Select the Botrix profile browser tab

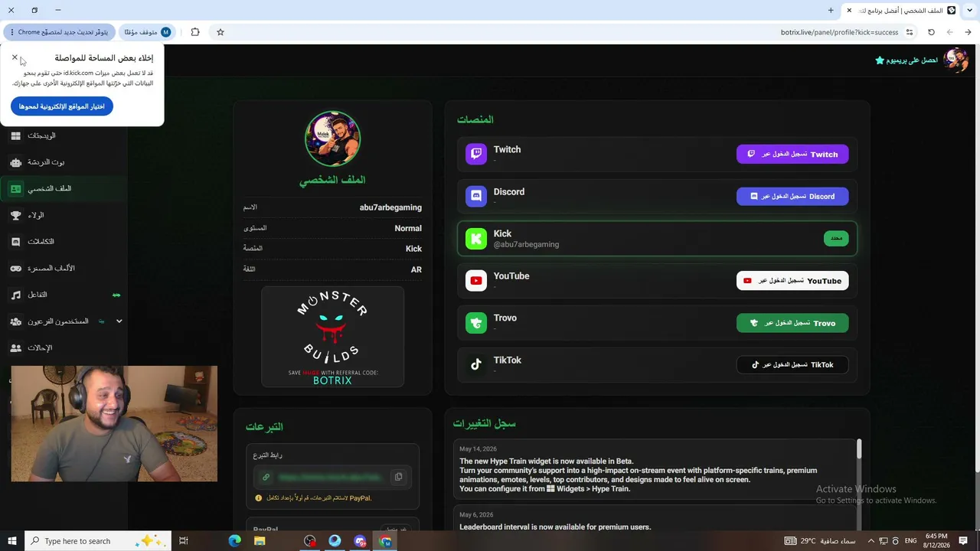pyautogui.click(x=902, y=10)
